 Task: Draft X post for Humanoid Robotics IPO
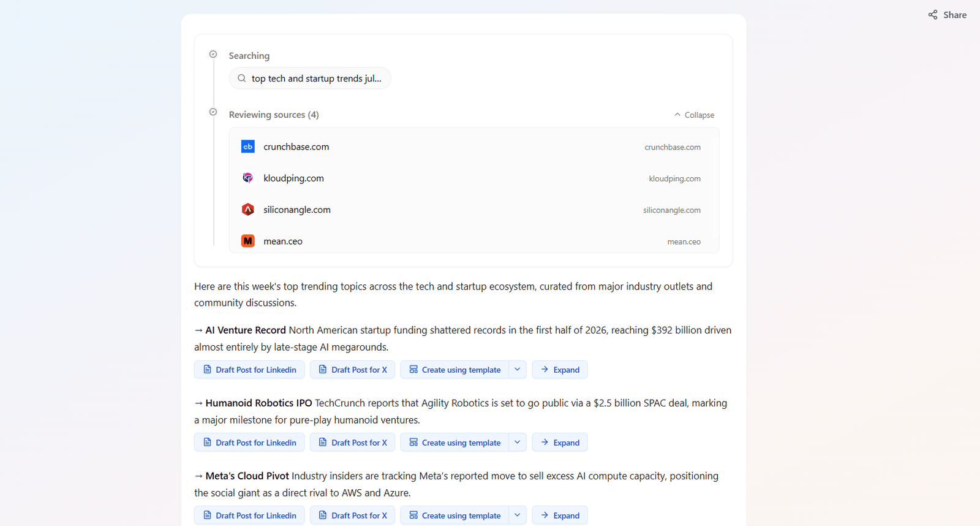point(352,443)
